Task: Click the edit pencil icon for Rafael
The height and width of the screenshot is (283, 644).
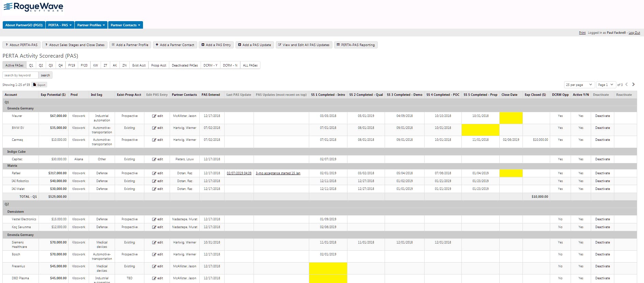Action: coord(154,173)
